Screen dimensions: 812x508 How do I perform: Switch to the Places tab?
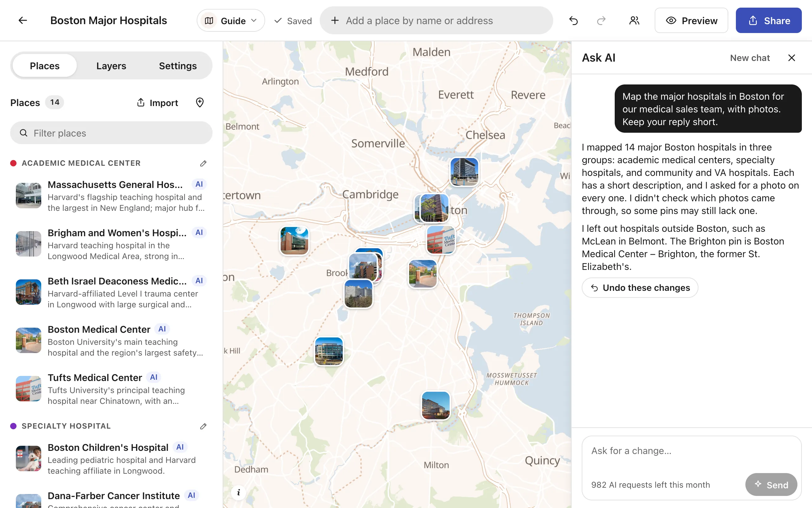(x=45, y=66)
